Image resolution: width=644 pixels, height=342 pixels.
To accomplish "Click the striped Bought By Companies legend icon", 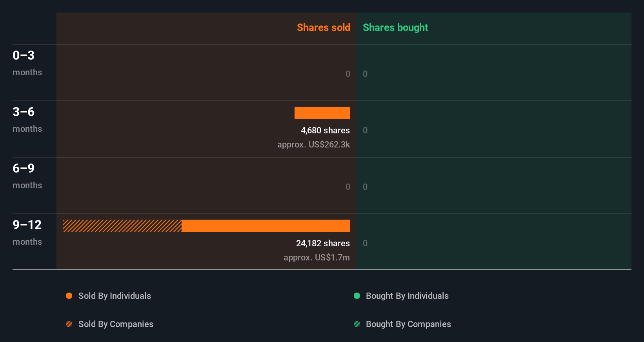I will pyautogui.click(x=357, y=324).
